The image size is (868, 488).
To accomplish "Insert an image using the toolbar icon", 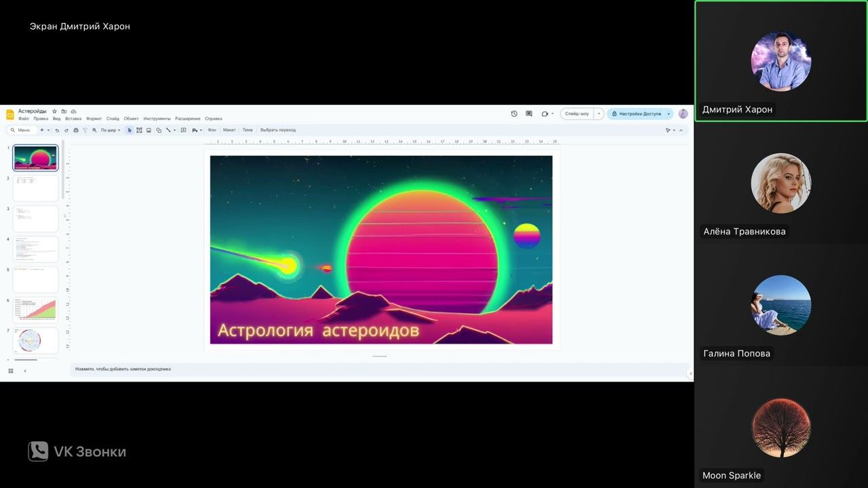I will tap(149, 130).
